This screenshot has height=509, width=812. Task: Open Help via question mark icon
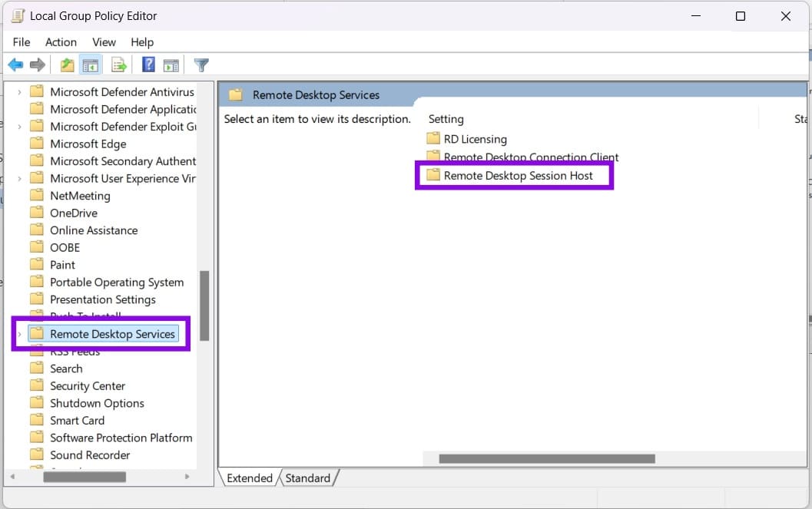[148, 64]
